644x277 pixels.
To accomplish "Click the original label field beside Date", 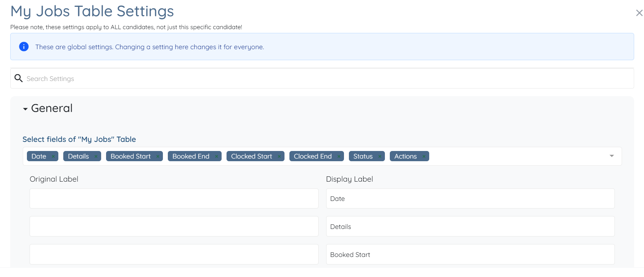I will [x=174, y=199].
